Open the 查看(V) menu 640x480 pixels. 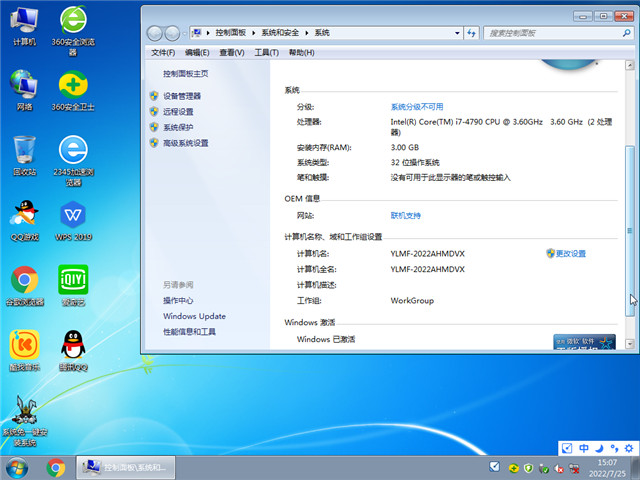(x=232, y=53)
